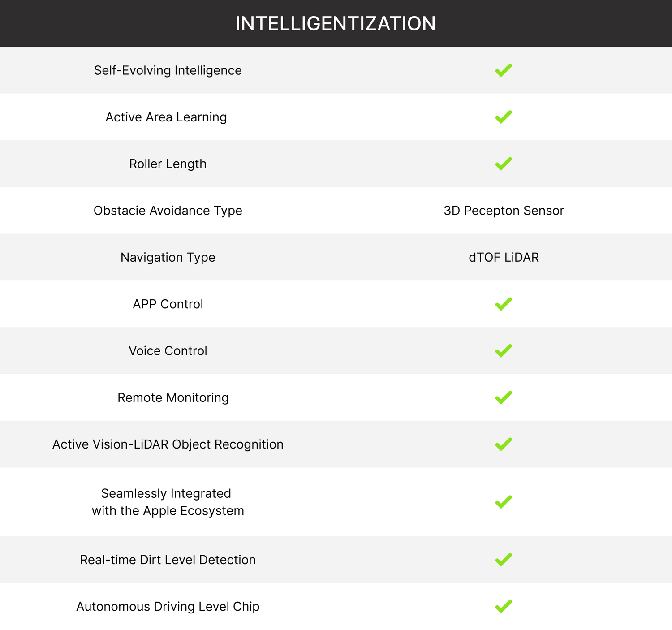Click the Remote Monitoring feature label
The width and height of the screenshot is (672, 630).
(173, 397)
